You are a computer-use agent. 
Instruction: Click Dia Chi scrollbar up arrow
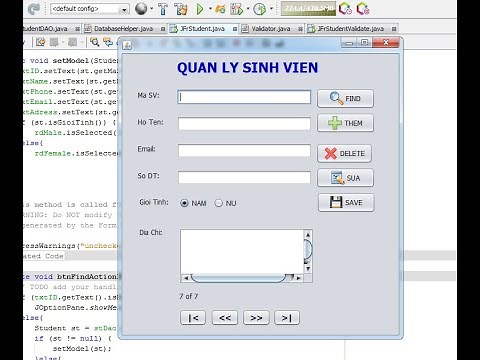[308, 235]
